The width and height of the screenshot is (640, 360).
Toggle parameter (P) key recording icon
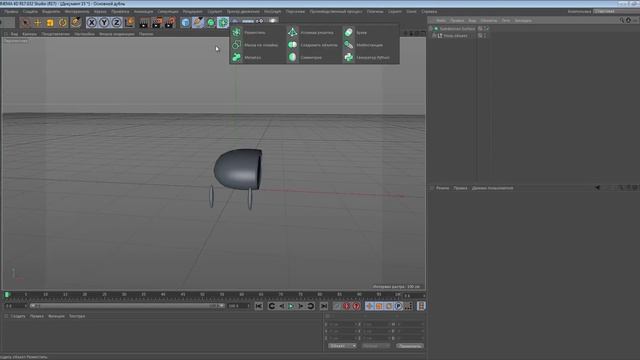[399, 306]
